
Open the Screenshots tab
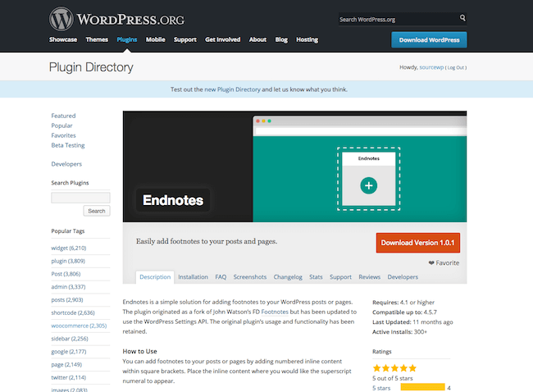(249, 277)
